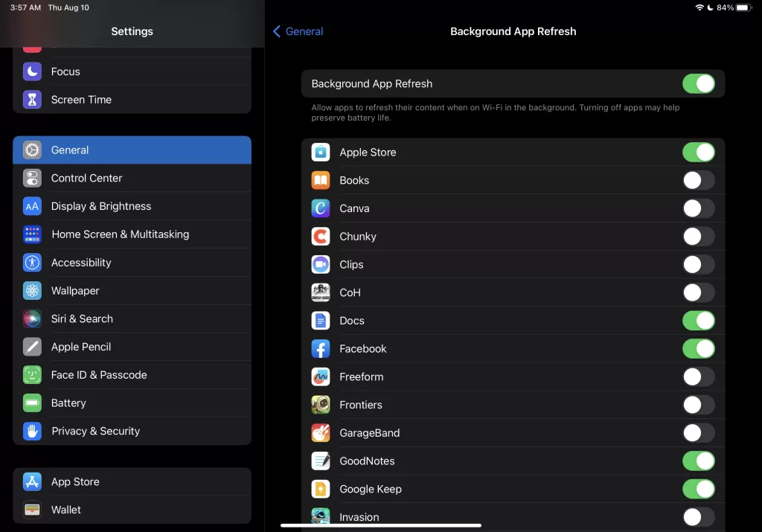762x532 pixels.
Task: Select Control Center in sidebar
Action: click(x=132, y=179)
